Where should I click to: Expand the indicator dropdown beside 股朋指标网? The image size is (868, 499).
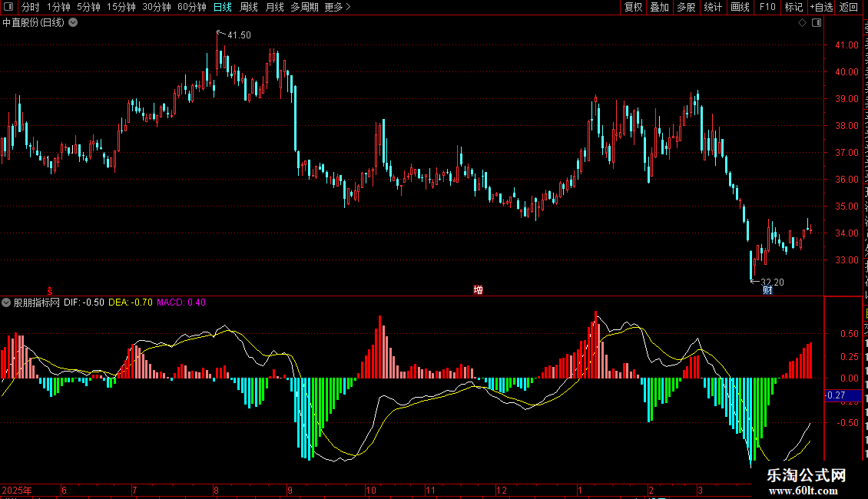pos(6,302)
